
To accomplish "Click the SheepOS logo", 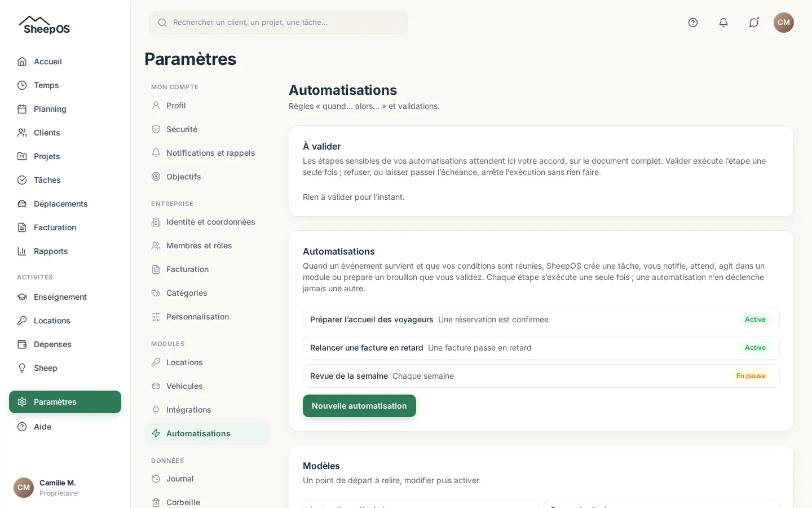I will click(x=44, y=25).
